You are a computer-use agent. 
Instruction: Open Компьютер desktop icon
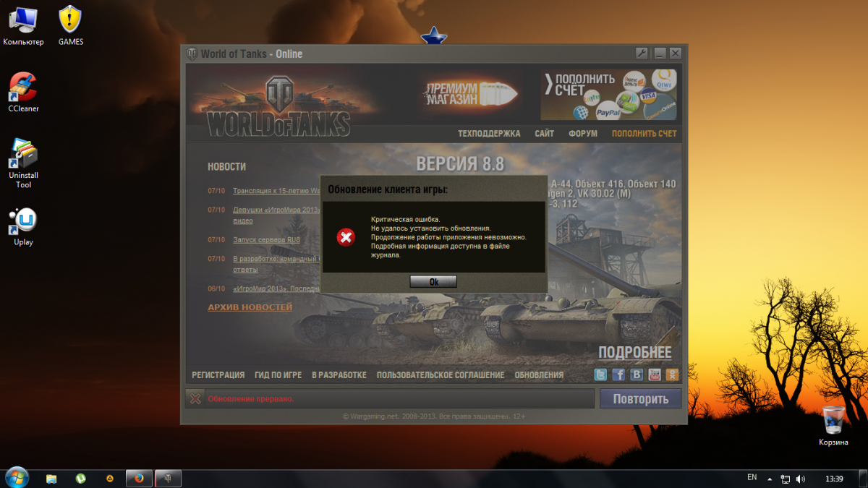tap(23, 26)
